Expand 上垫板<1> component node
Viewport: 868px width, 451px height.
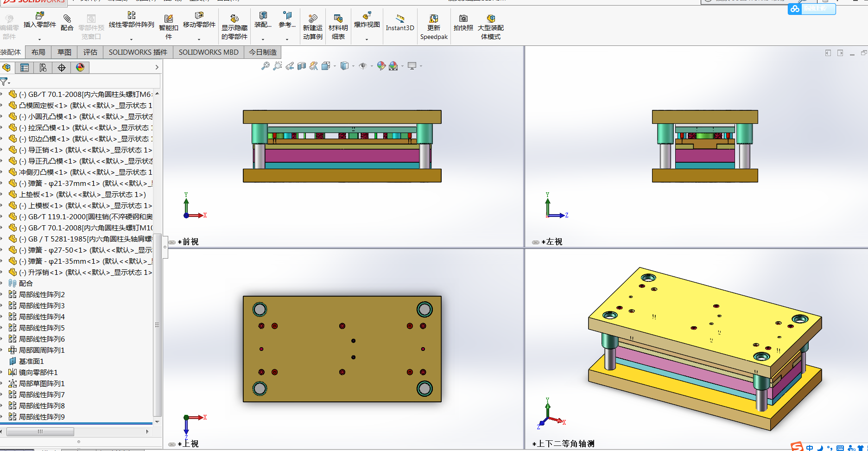2,194
